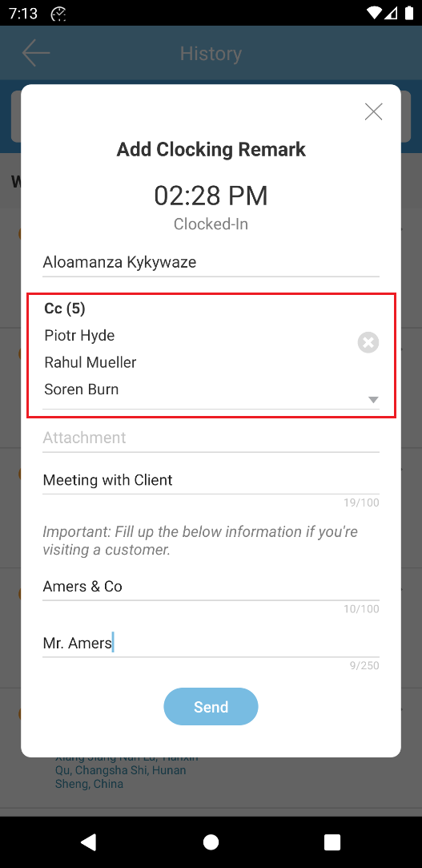Expand the Cc recipients dropdown arrow

tap(373, 400)
